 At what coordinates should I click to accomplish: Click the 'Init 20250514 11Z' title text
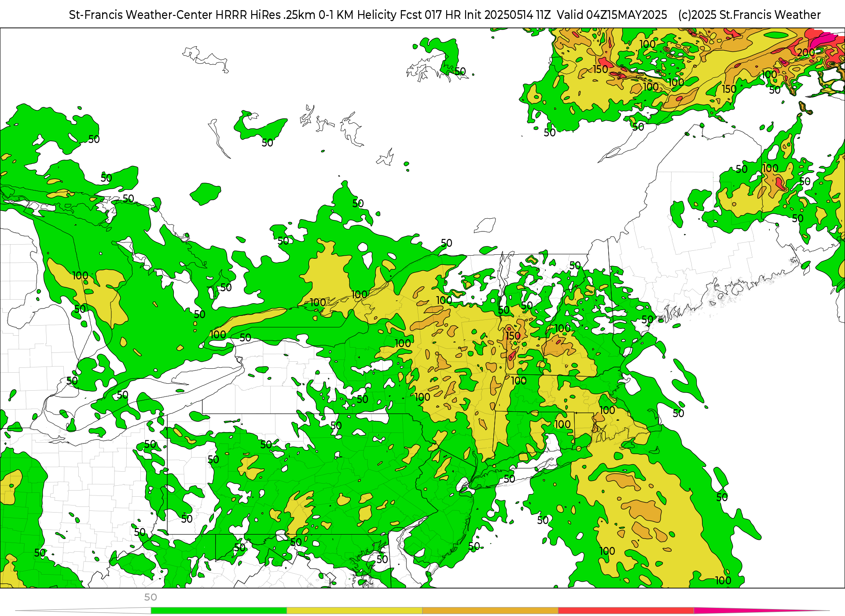point(507,15)
